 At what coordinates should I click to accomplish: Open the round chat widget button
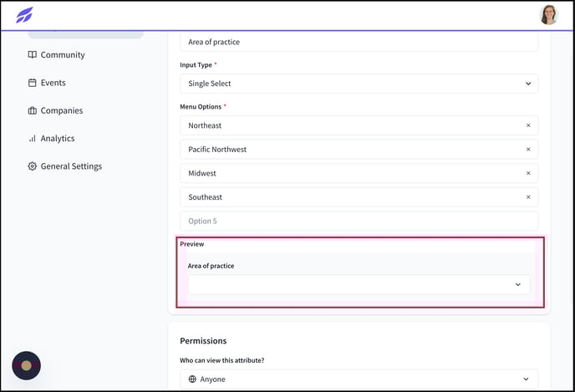coord(27,365)
